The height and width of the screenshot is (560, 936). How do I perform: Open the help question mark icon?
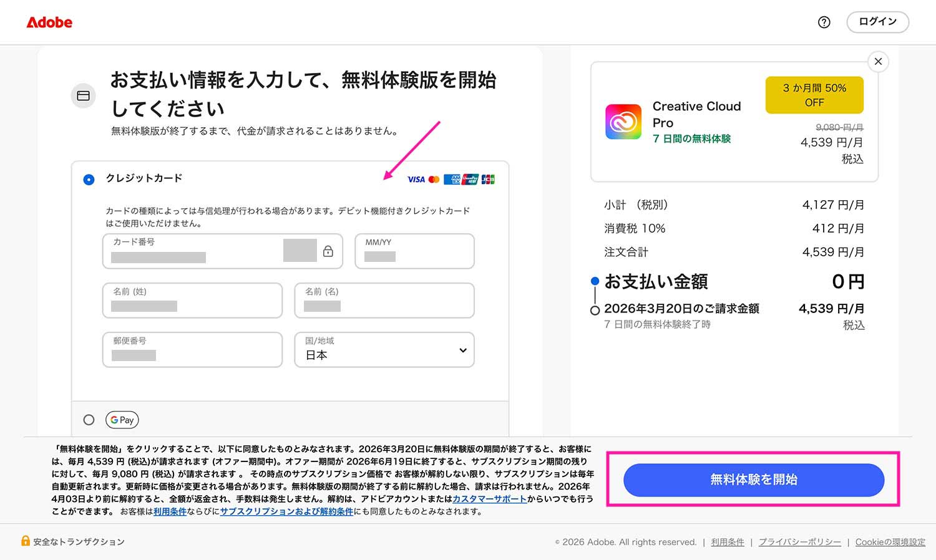click(x=824, y=22)
